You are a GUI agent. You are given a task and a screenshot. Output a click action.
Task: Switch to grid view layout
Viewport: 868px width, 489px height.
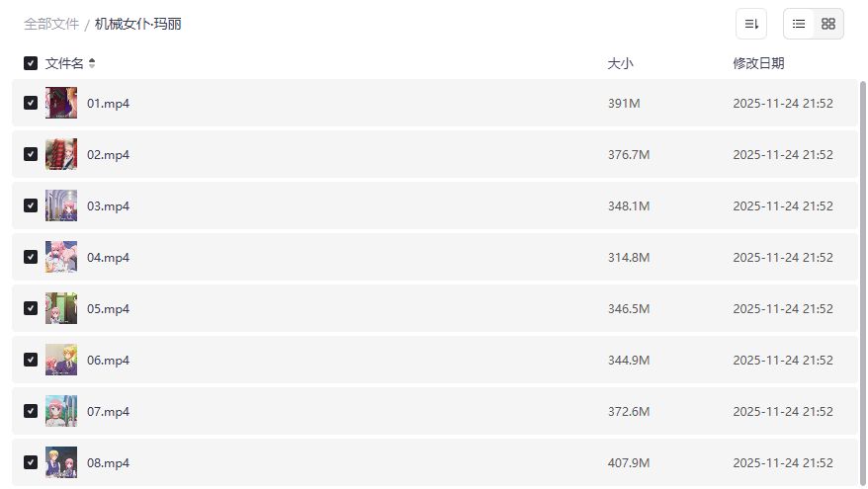[x=828, y=24]
